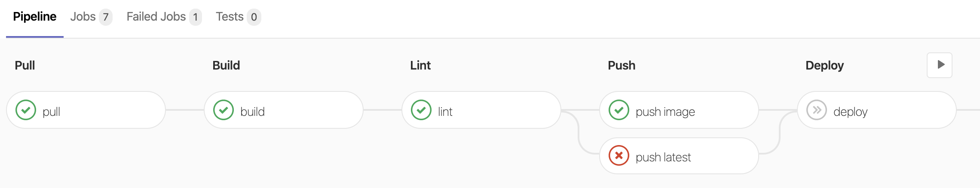Open the pull job details
Image resolution: width=980 pixels, height=188 pixels.
86,110
